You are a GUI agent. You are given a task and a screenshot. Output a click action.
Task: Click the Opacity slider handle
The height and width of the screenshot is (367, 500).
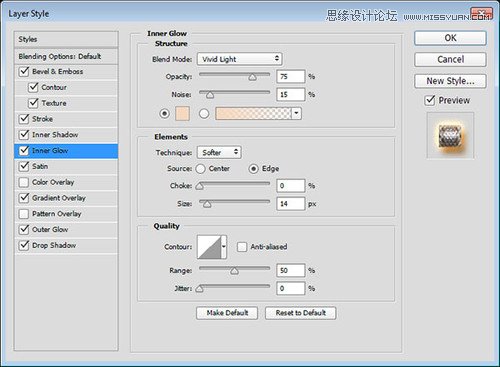pos(252,77)
